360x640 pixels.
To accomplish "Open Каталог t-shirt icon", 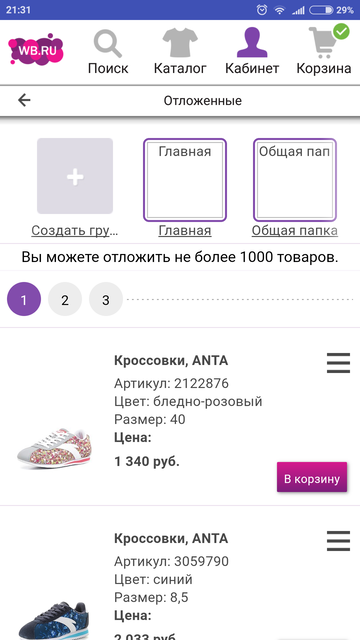I will point(180,42).
